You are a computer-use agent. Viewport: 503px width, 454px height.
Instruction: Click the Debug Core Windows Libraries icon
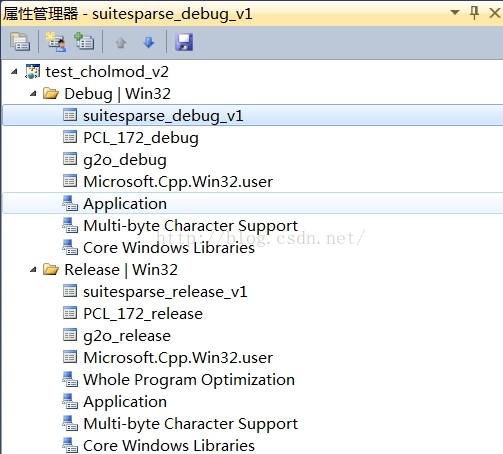coord(70,247)
